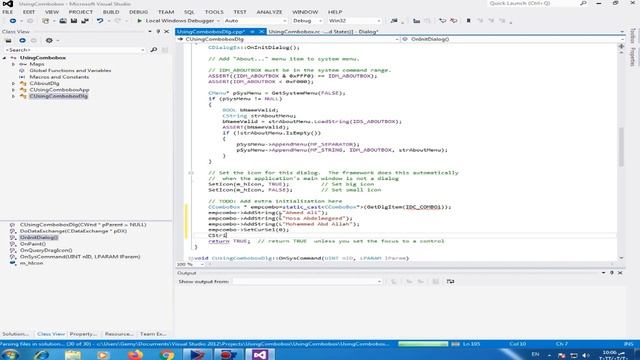Click the Class View Back button

click(22, 40)
